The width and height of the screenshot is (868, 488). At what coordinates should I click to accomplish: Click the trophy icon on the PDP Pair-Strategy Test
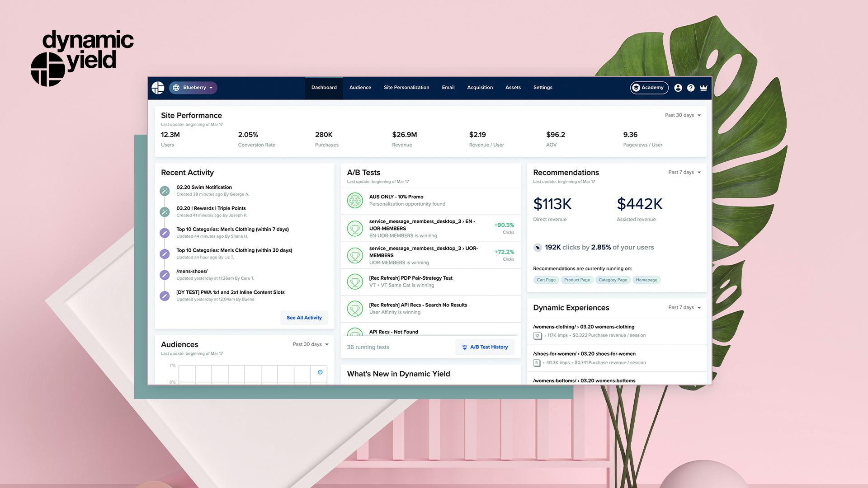point(355,282)
